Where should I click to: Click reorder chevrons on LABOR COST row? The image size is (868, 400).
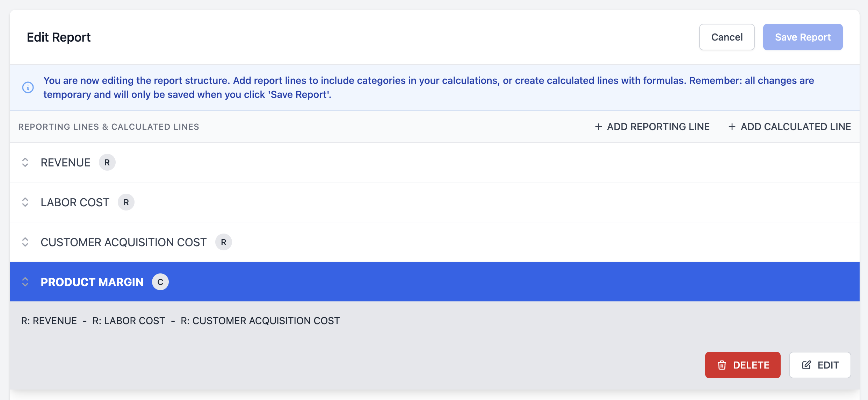(25, 202)
